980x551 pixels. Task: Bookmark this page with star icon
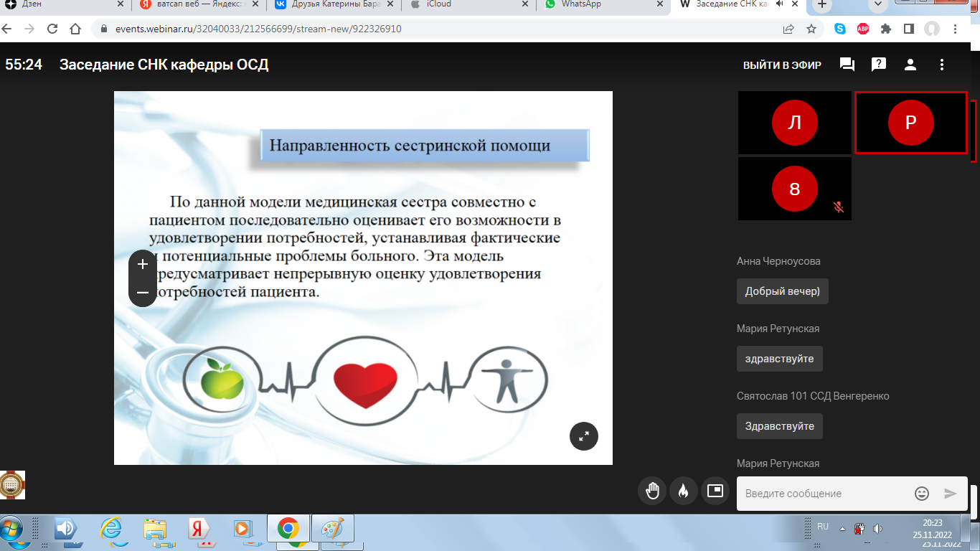pos(811,29)
